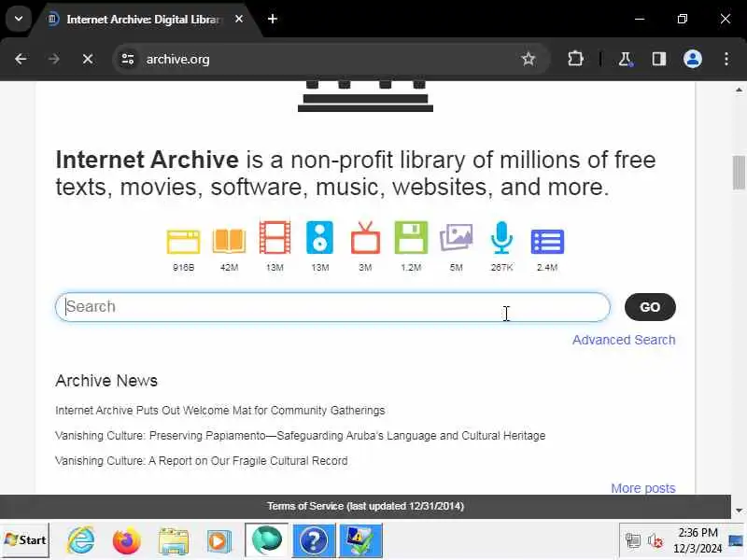Click the scrollbar down arrow

tap(739, 511)
